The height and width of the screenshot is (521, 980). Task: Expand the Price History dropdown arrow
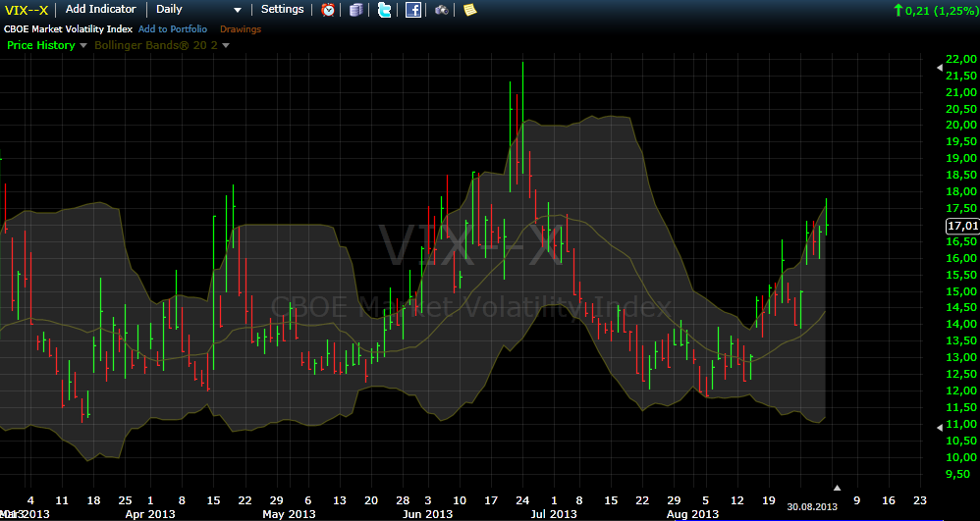coord(83,45)
